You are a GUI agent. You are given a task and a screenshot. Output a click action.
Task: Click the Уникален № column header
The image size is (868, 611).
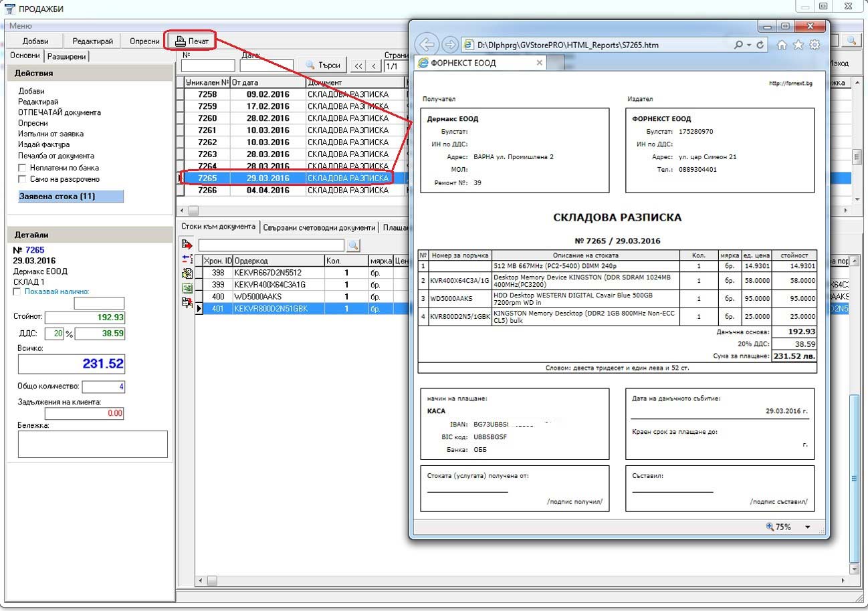tap(207, 83)
